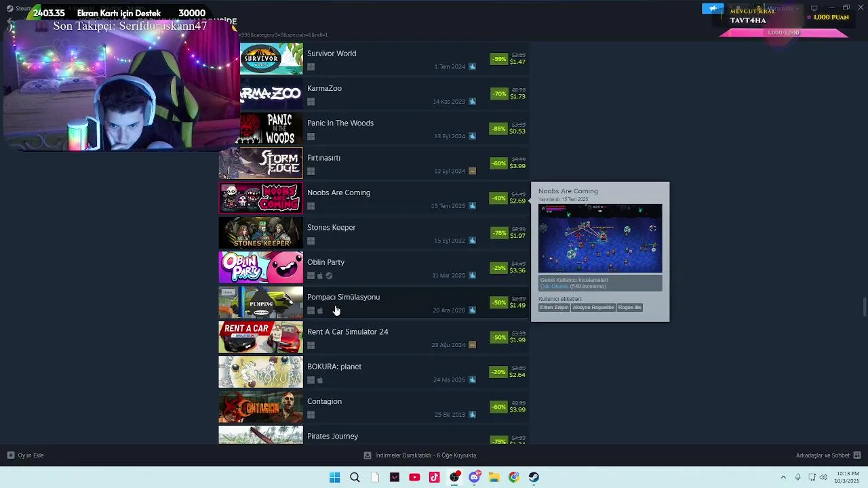This screenshot has width=868, height=488.
Task: Open Chrome from the taskbar
Action: tap(514, 477)
